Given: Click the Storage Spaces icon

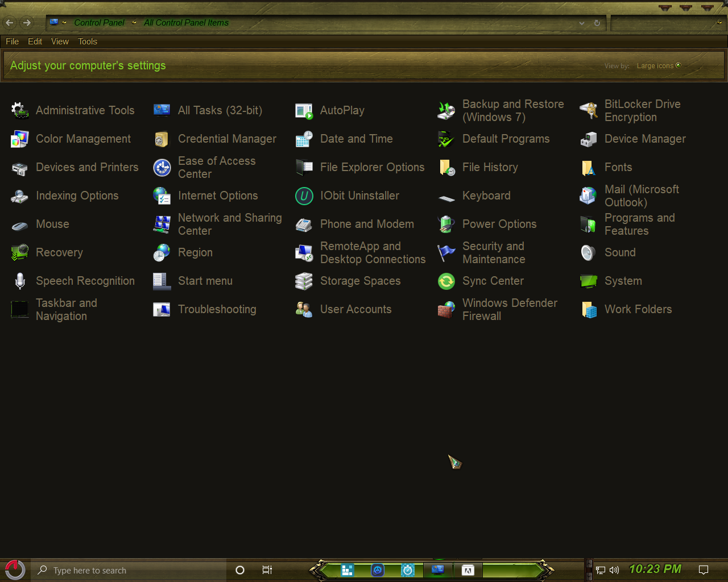Looking at the screenshot, I should point(304,281).
